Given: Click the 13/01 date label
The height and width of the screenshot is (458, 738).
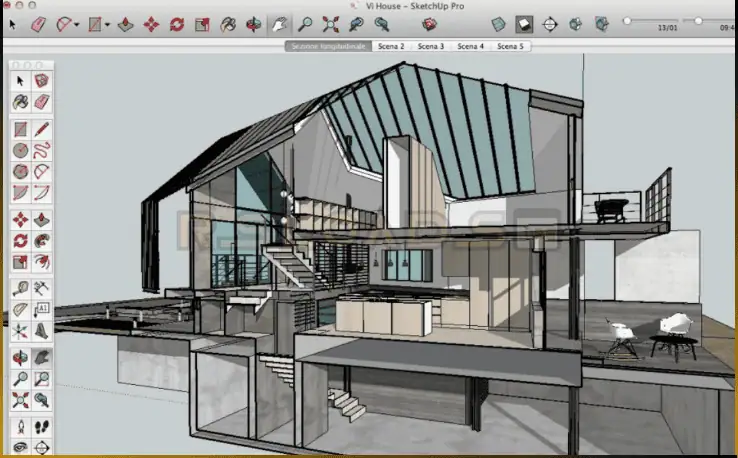Looking at the screenshot, I should (667, 28).
